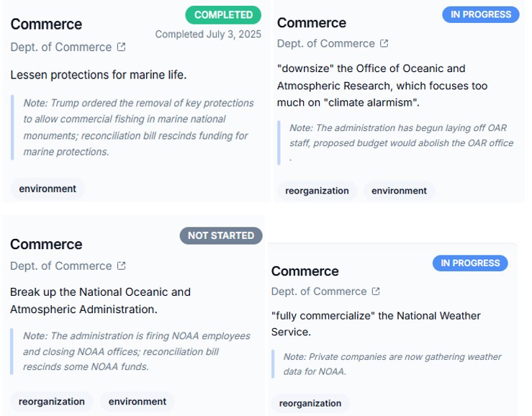Screen dimensions: 532x416
Task: Open external link icon on OAR downsize card
Action: 384,43
